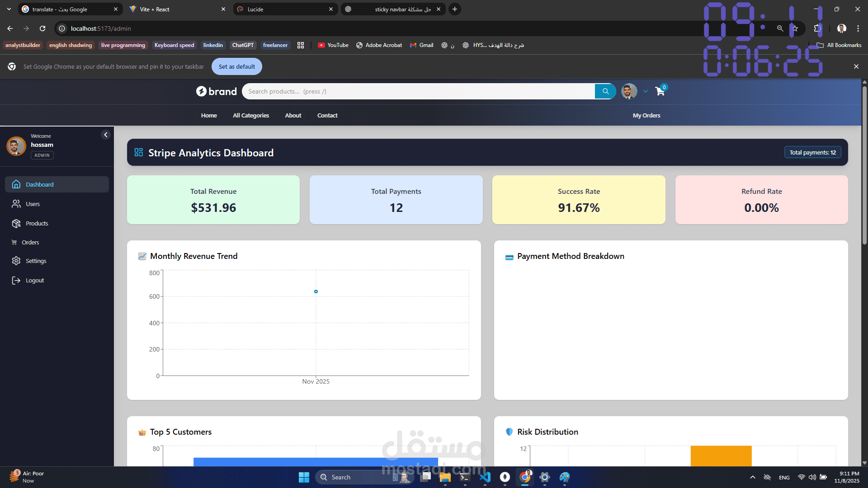This screenshot has width=868, height=488.
Task: Open the My Orders link
Action: [x=646, y=116]
